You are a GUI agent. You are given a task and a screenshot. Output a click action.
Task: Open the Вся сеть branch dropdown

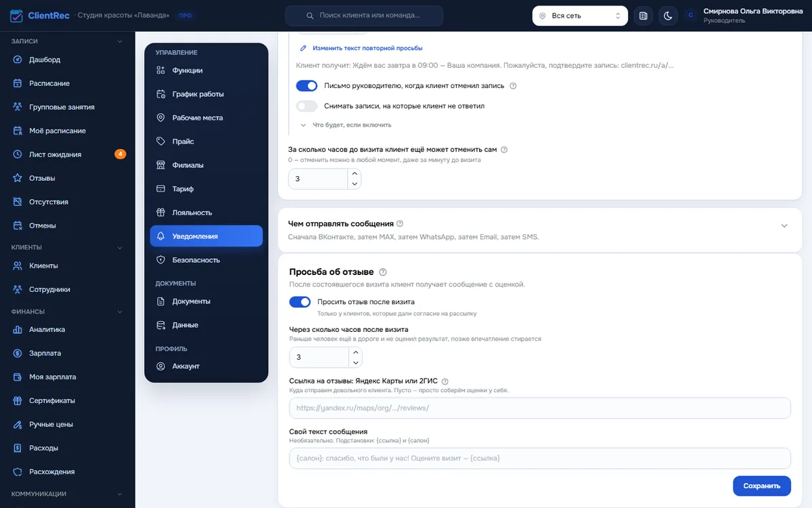click(x=580, y=16)
